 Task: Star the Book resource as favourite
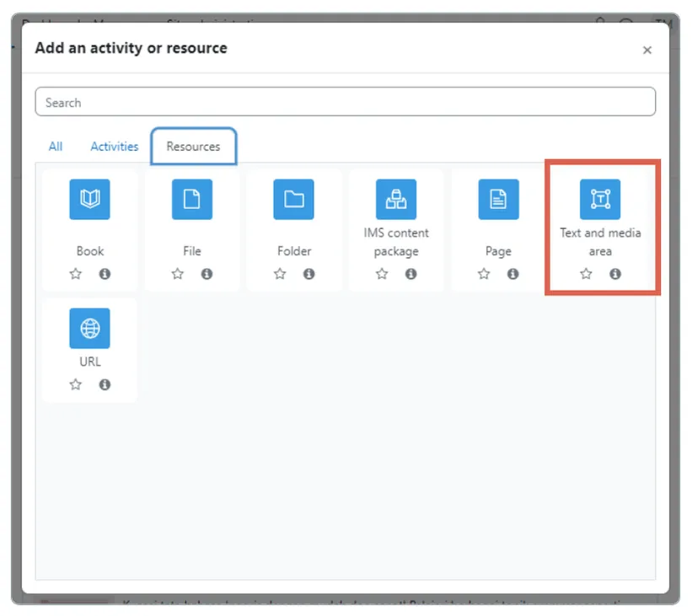coord(75,274)
